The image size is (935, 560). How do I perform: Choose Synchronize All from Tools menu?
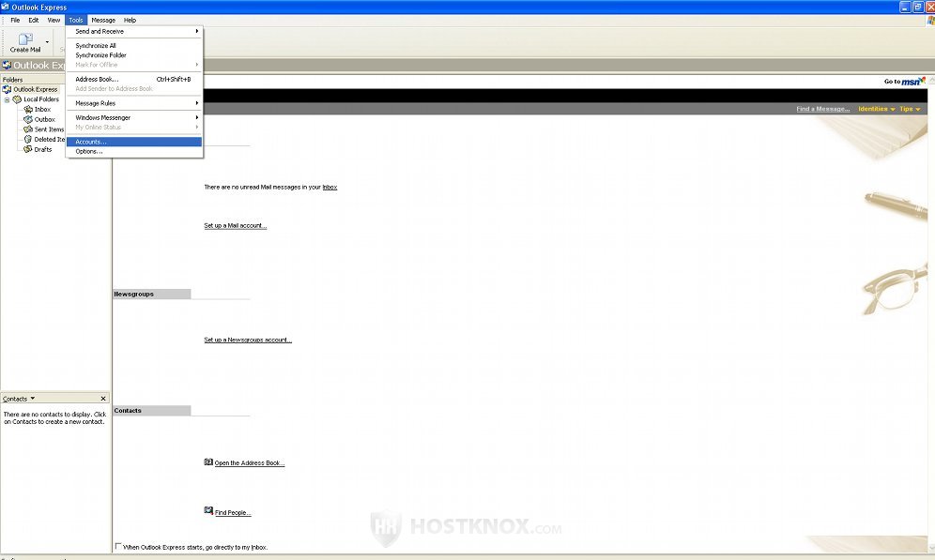point(134,45)
